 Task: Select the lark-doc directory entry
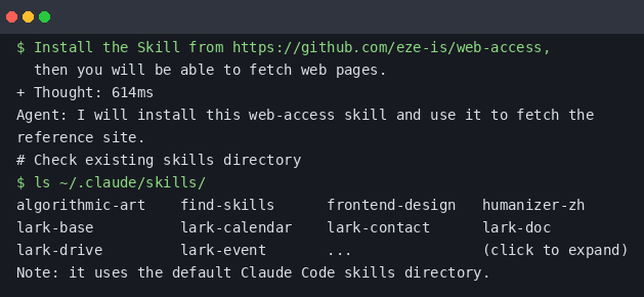(516, 228)
